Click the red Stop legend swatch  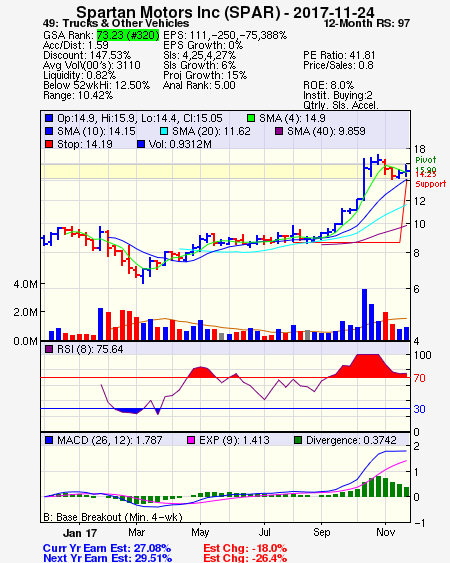pos(49,144)
